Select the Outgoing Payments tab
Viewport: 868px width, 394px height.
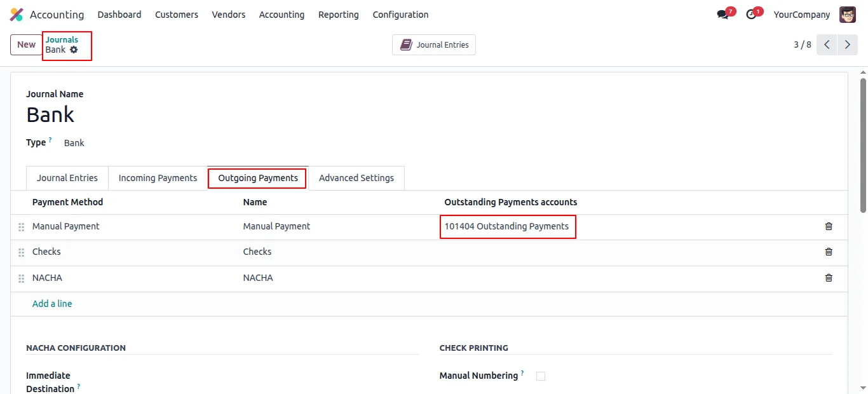click(258, 178)
